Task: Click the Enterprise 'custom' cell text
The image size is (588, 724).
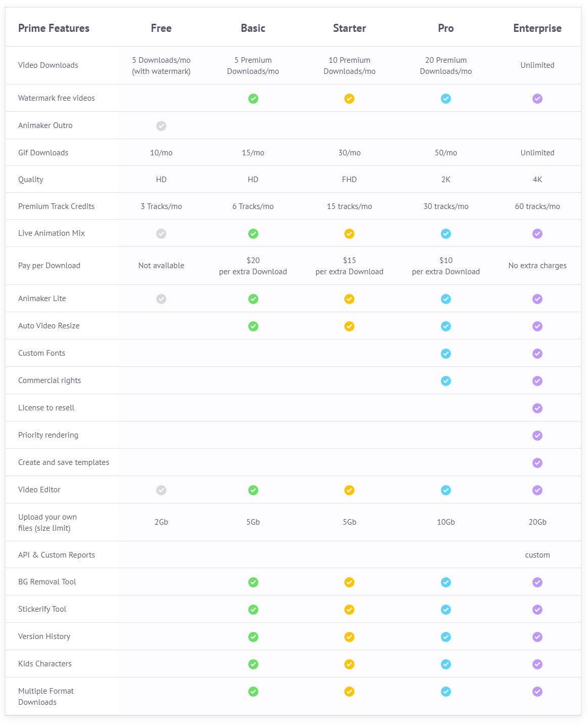Action: (x=537, y=555)
